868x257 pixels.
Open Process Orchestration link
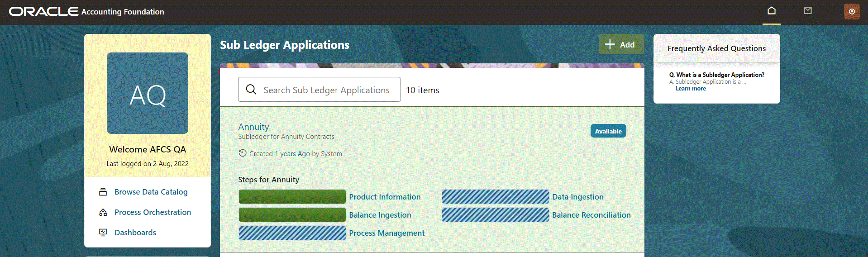[153, 212]
